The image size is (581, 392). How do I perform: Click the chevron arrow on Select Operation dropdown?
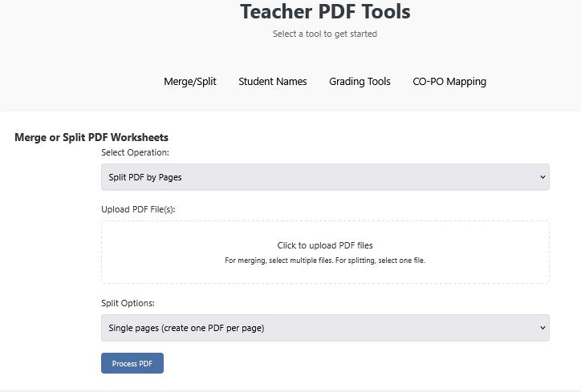542,177
